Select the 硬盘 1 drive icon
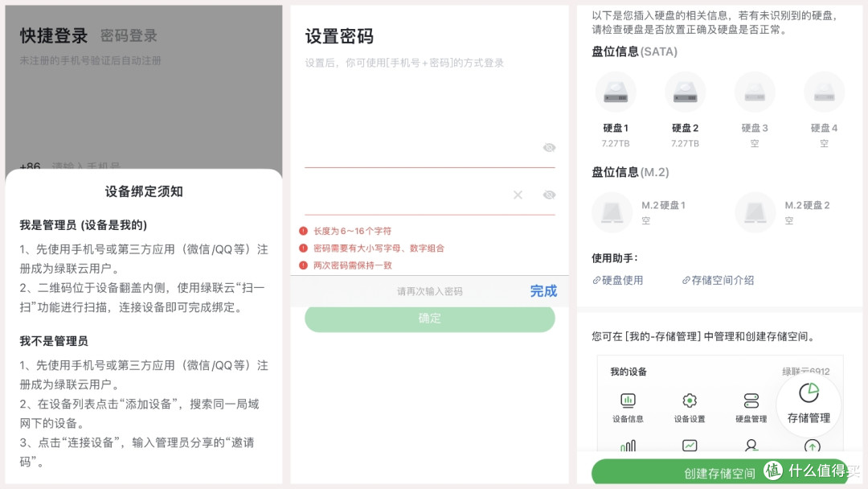This screenshot has height=489, width=868. click(616, 92)
